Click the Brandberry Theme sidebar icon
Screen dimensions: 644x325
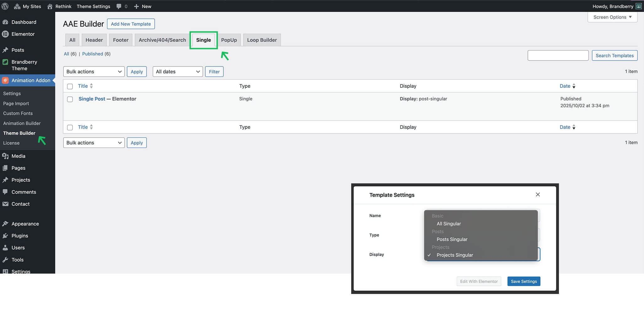[x=5, y=62]
